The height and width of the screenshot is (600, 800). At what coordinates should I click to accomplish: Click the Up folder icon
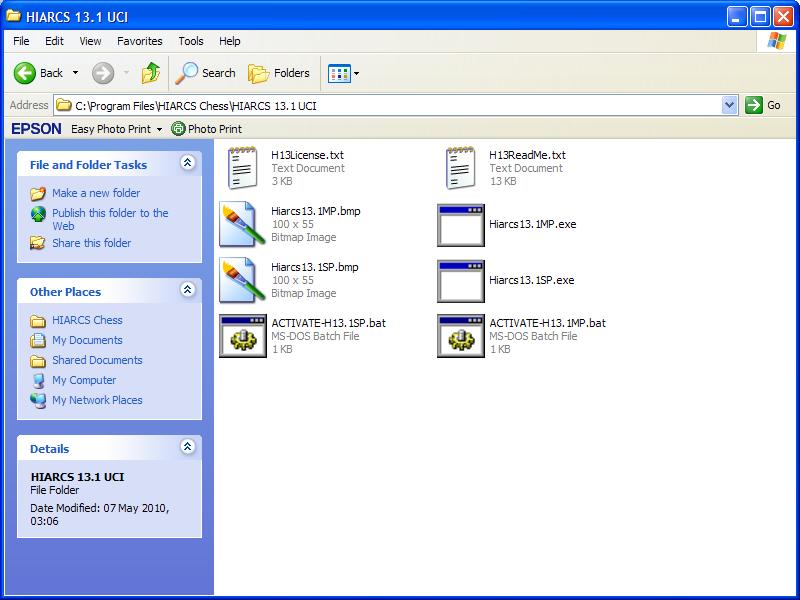[151, 73]
